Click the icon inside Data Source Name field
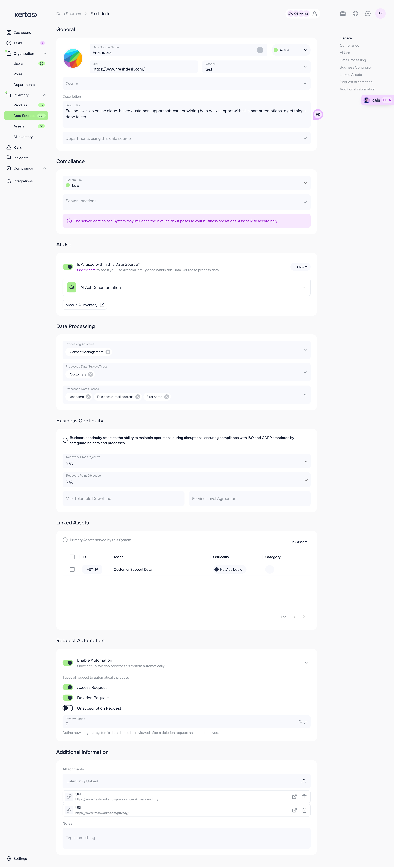 pos(260,50)
